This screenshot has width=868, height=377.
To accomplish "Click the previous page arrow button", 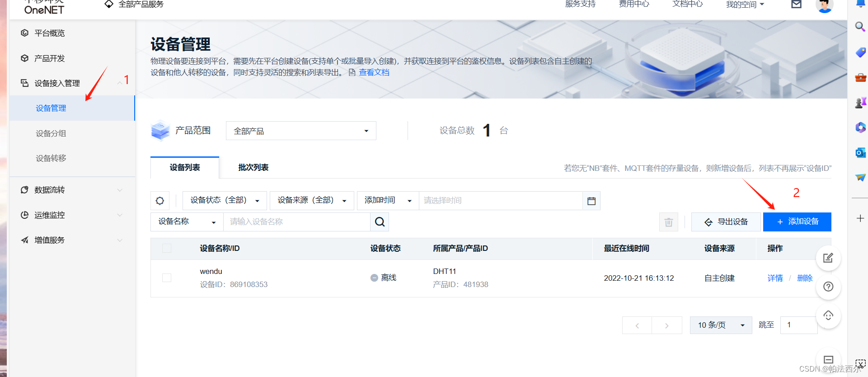I will tap(637, 325).
